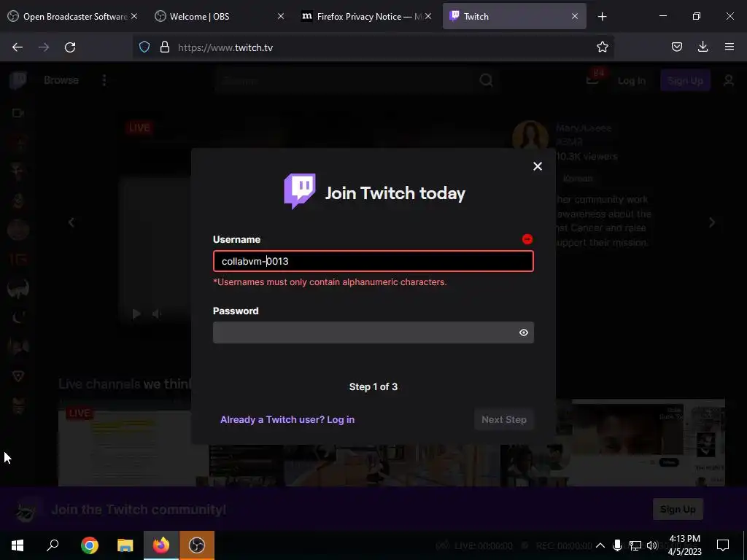Open the Windows notification center
Viewport: 747px width, 560px height.
point(723,545)
